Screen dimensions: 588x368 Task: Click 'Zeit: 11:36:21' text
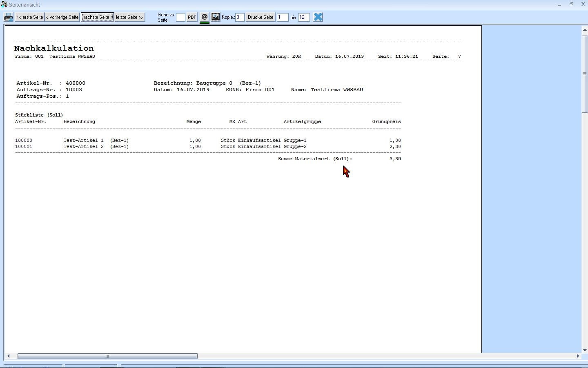tap(398, 56)
